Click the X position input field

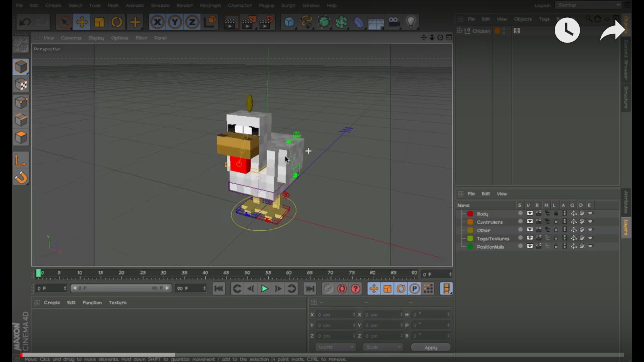(336, 315)
